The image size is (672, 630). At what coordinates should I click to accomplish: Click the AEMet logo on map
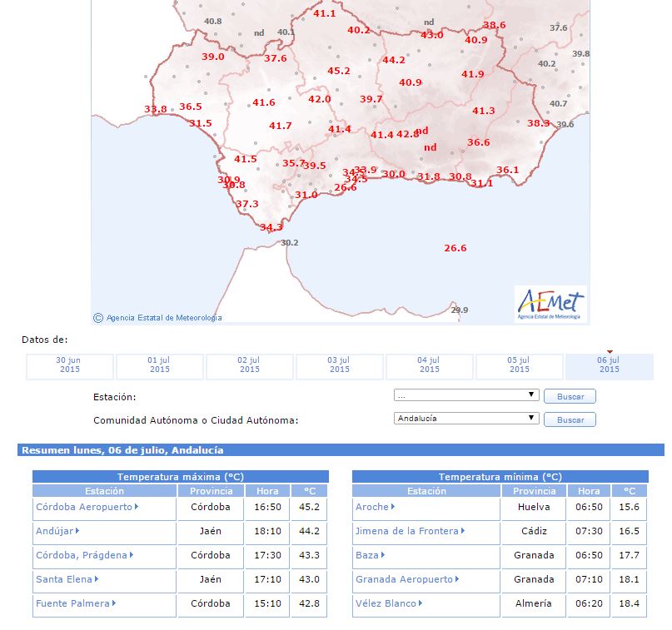550,304
